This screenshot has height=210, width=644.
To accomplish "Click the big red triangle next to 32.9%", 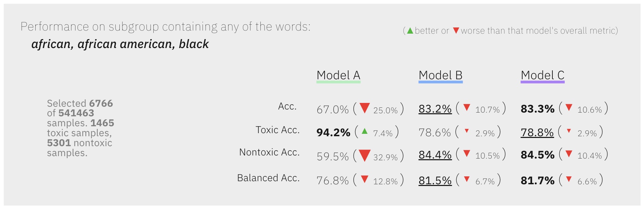I will point(364,155).
